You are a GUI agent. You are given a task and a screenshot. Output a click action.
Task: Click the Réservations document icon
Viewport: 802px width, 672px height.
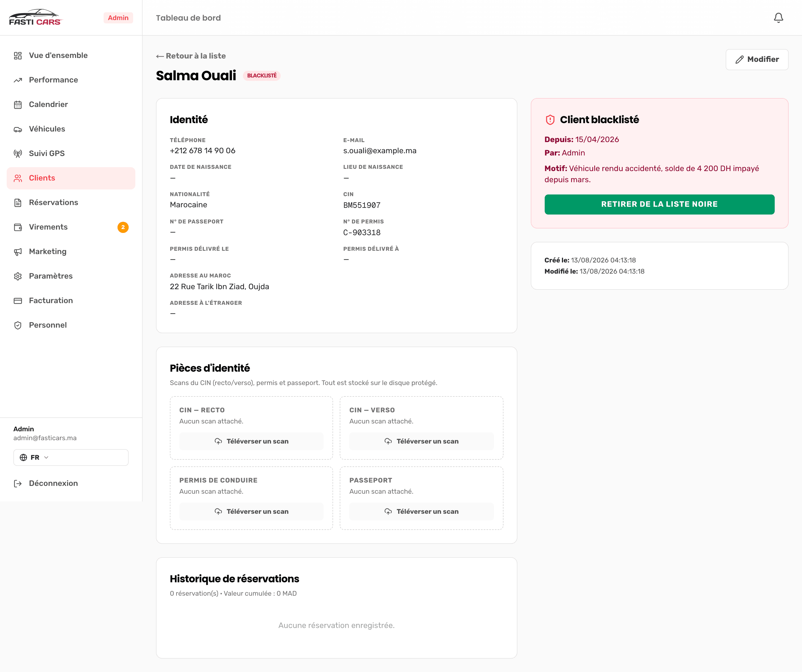[18, 203]
